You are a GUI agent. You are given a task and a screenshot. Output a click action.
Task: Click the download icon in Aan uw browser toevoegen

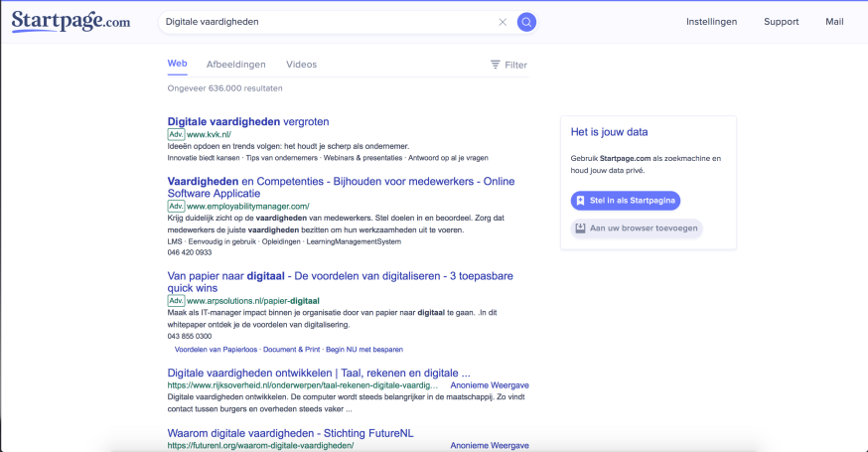(580, 228)
